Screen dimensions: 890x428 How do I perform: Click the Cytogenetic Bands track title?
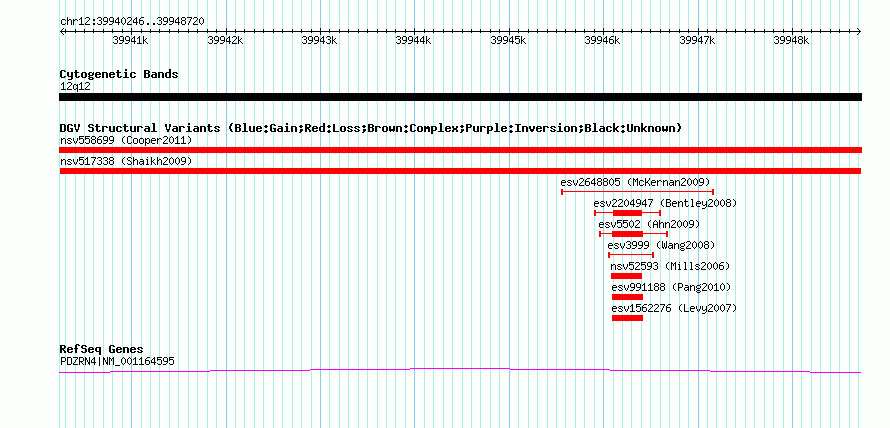(119, 74)
